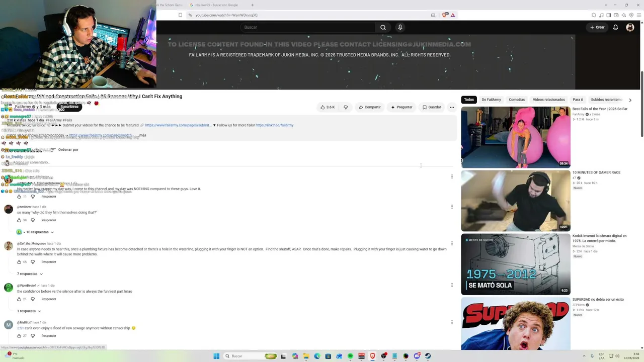
Task: Like the comment by @Gef_the_Mongoose
Action: pyautogui.click(x=19, y=262)
